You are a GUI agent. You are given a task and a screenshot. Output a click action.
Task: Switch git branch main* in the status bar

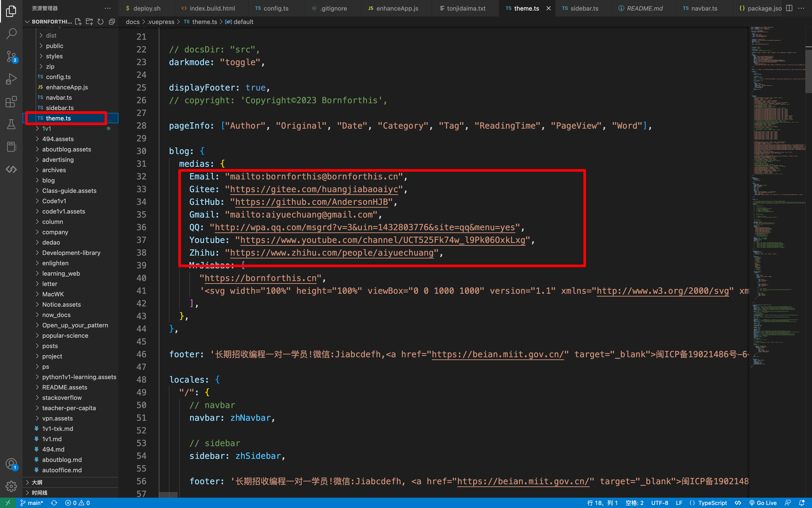point(31,503)
